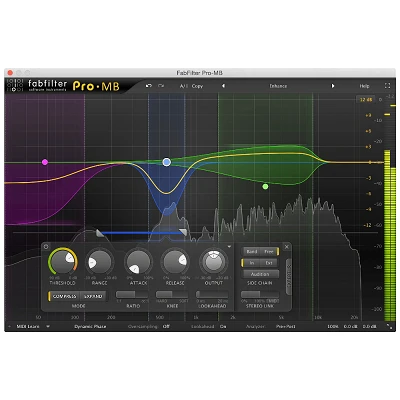Image resolution: width=400 pixels, height=400 pixels.
Task: Click the Range knob
Action: 99,262
